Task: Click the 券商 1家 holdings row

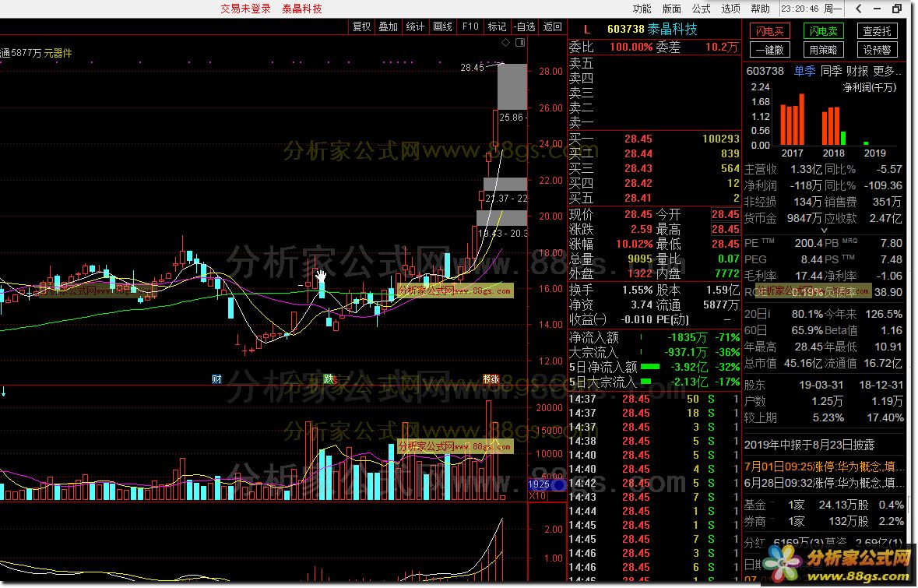Action: pyautogui.click(x=824, y=521)
